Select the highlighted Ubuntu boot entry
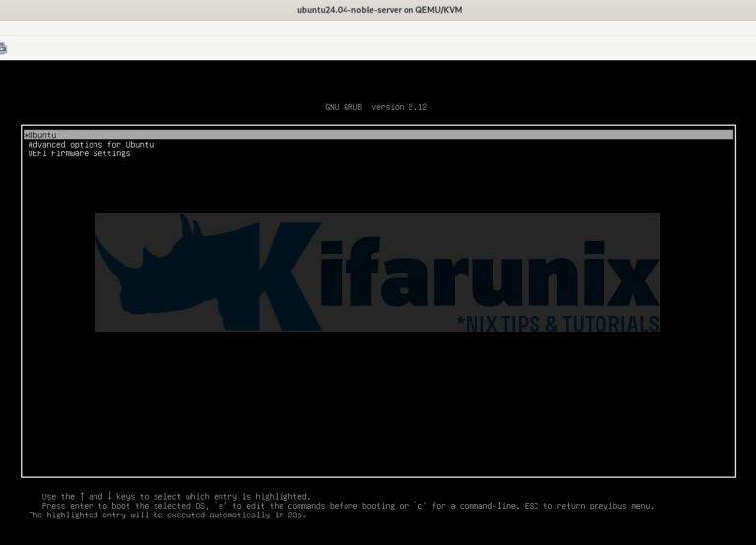Image resolution: width=756 pixels, height=545 pixels. pos(378,135)
